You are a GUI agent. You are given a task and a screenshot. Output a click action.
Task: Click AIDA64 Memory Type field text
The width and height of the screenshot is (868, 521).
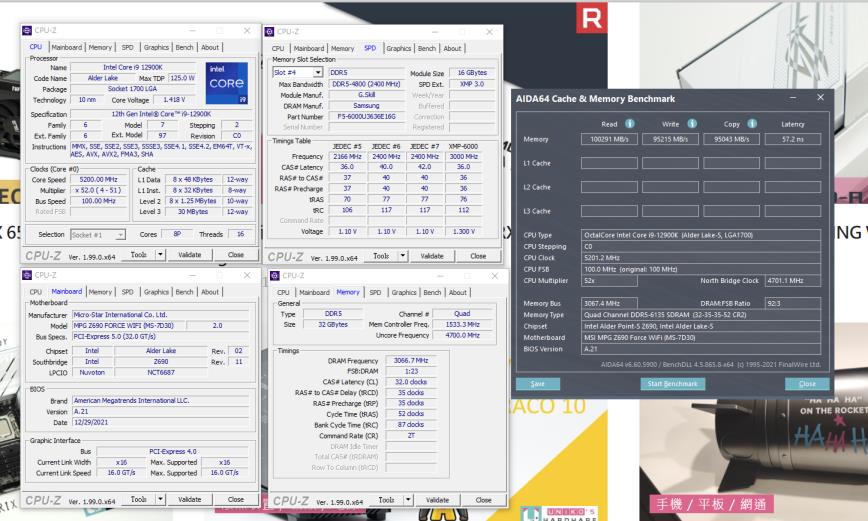(701, 315)
